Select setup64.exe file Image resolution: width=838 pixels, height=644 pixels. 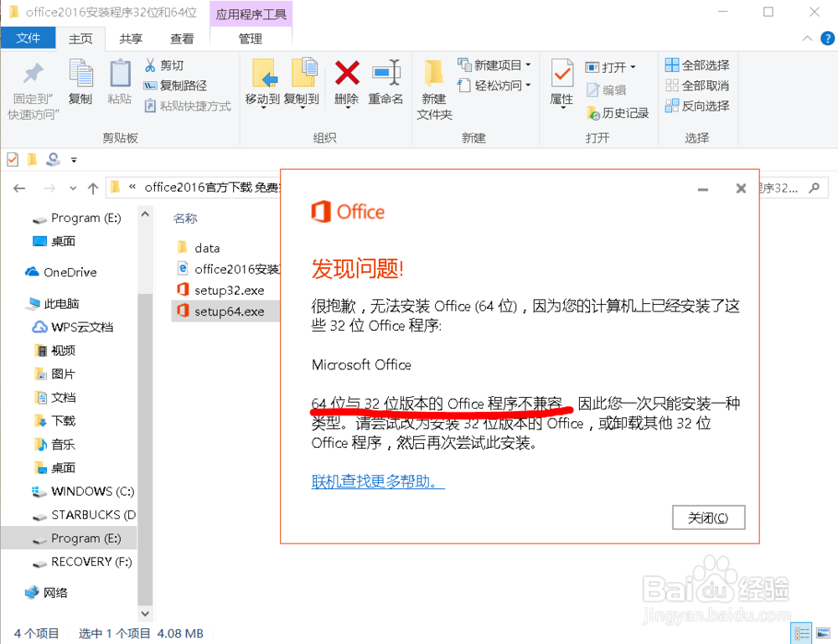point(225,312)
